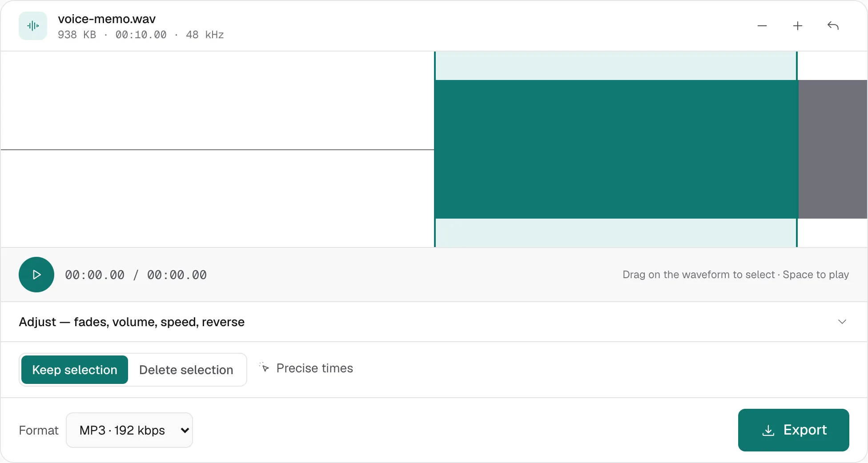Click the selection start handle on waveform
Image resolution: width=868 pixels, height=463 pixels.
pos(435,149)
